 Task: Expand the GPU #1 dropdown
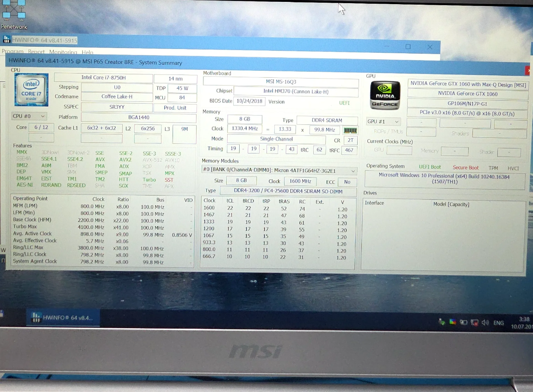coord(384,121)
